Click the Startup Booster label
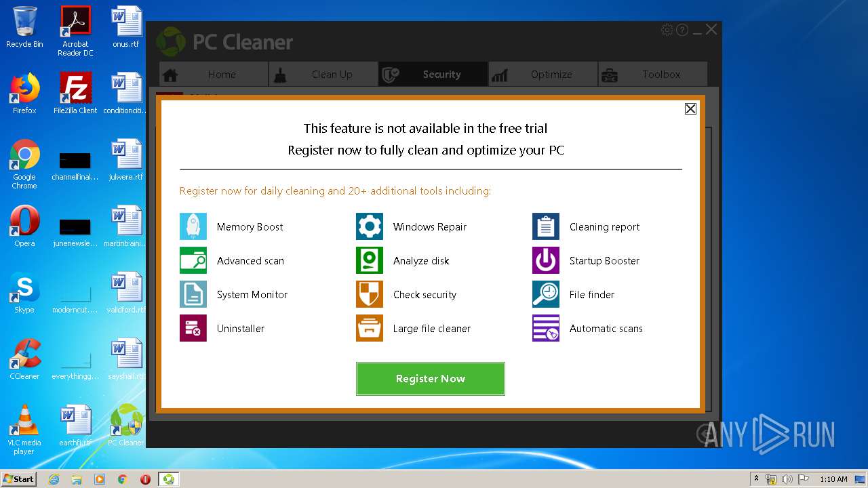The image size is (868, 488). 604,261
